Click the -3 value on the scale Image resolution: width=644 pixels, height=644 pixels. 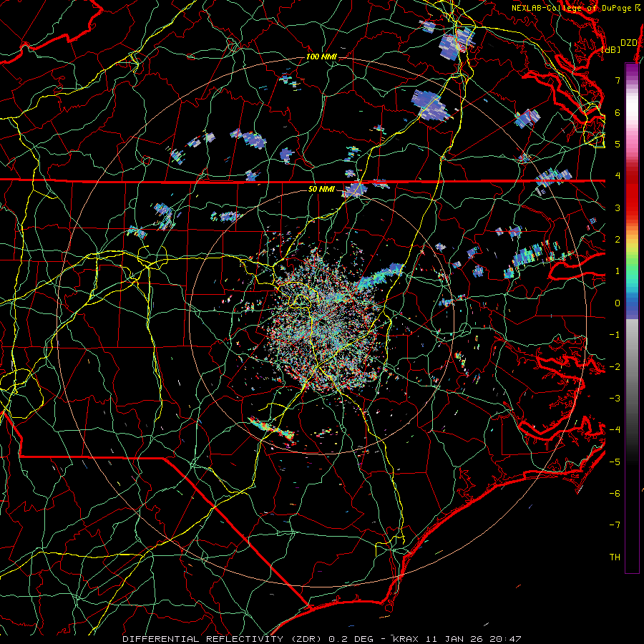[x=615, y=399]
